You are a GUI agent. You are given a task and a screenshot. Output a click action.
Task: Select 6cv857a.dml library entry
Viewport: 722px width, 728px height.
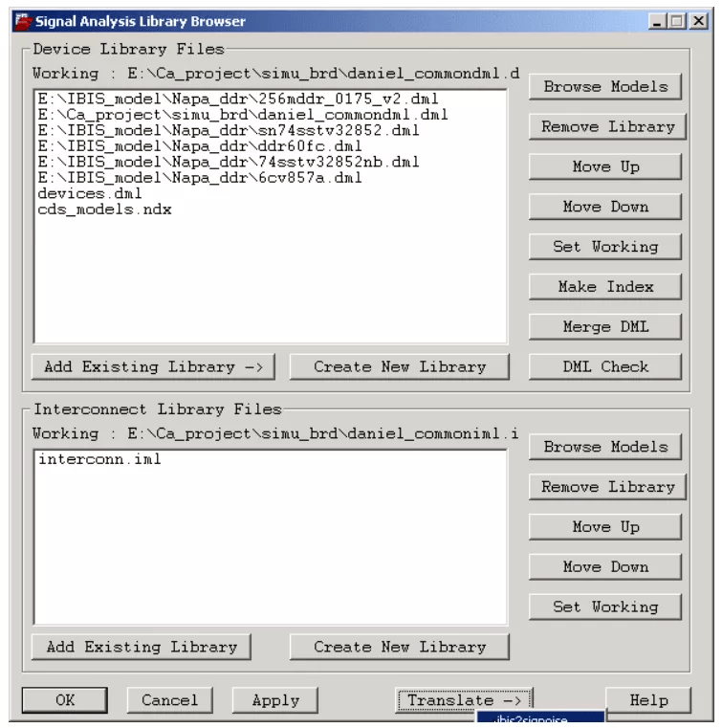pyautogui.click(x=200, y=178)
